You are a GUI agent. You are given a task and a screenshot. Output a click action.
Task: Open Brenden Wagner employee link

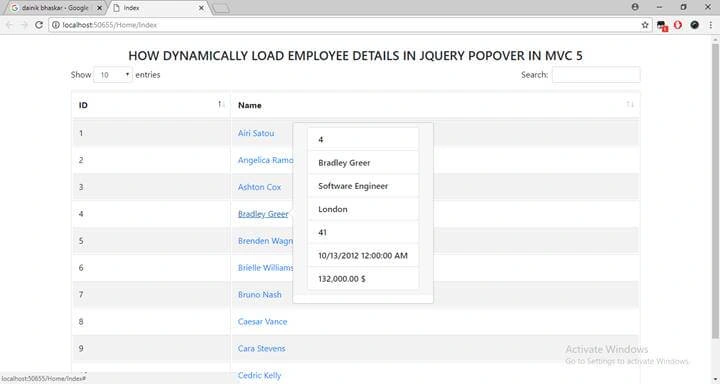[265, 241]
